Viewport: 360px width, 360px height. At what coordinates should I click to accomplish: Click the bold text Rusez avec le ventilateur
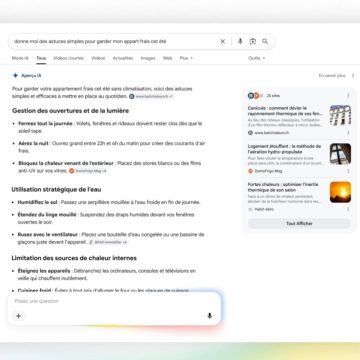[x=48, y=235]
